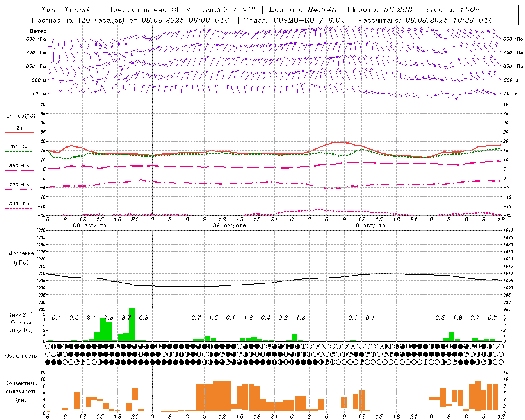
Task: Click the 9.7 precipitation total value
Action: [126, 318]
